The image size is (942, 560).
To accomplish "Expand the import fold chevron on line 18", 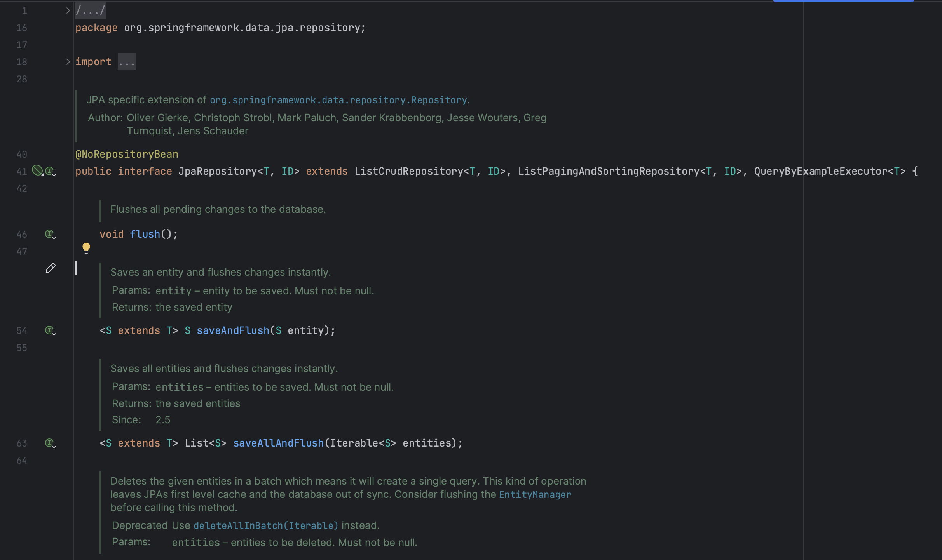I will pos(68,62).
